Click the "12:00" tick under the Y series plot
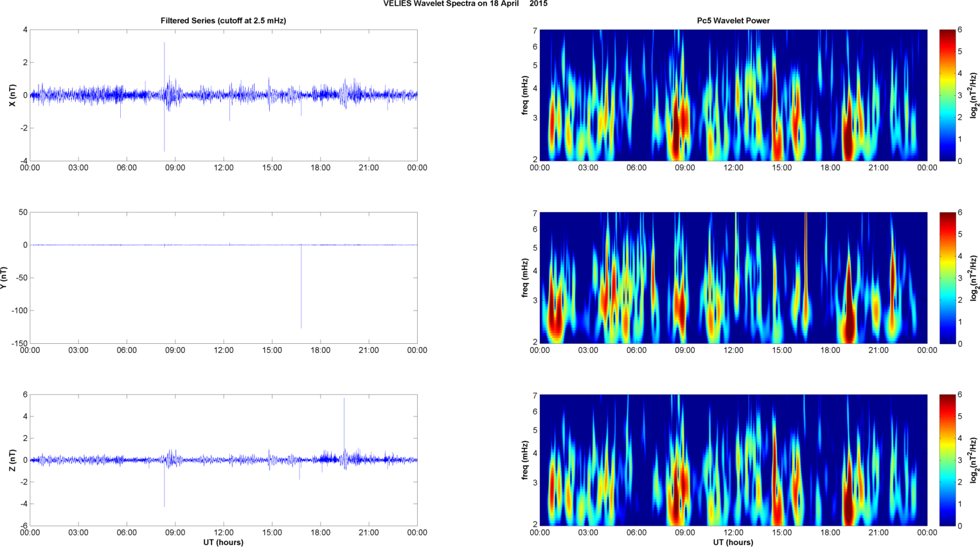Viewport: 980px width, 547px height. pos(224,350)
